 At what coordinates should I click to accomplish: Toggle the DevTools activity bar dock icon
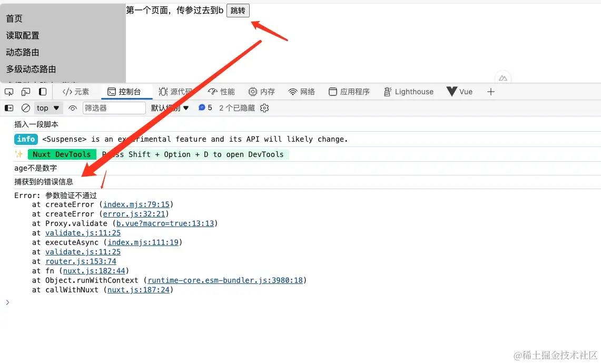(x=43, y=92)
